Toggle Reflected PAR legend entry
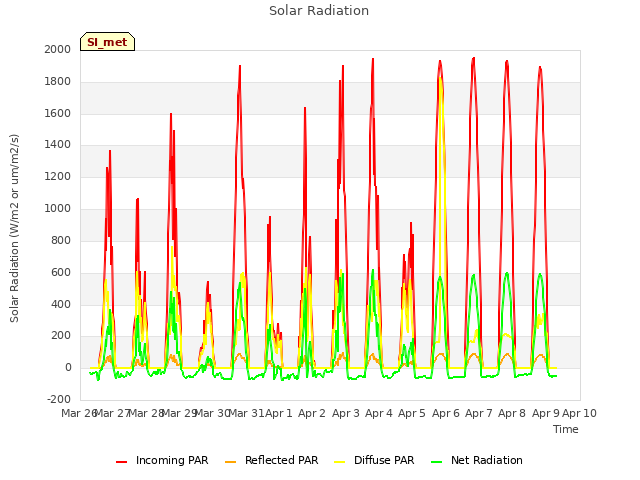 (x=271, y=460)
